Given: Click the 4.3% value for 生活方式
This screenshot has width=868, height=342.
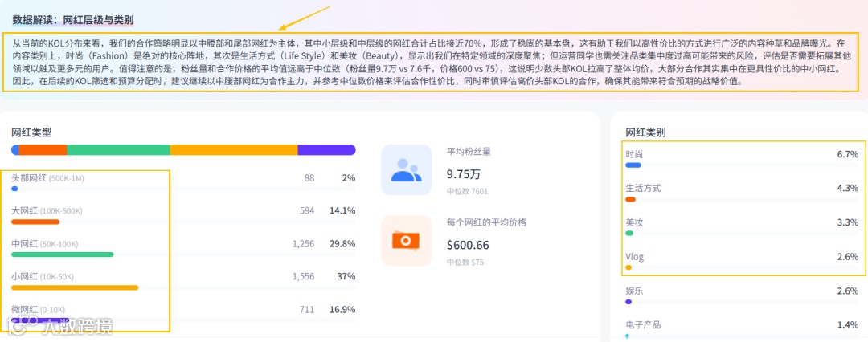Looking at the screenshot, I should click(848, 188).
